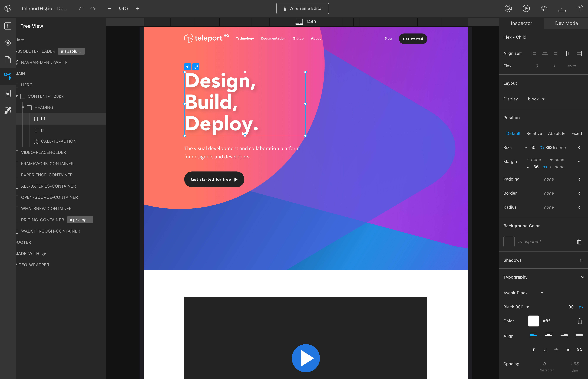Zoom out with the minus icon
Viewport: 588px width, 379px height.
pyautogui.click(x=110, y=9)
